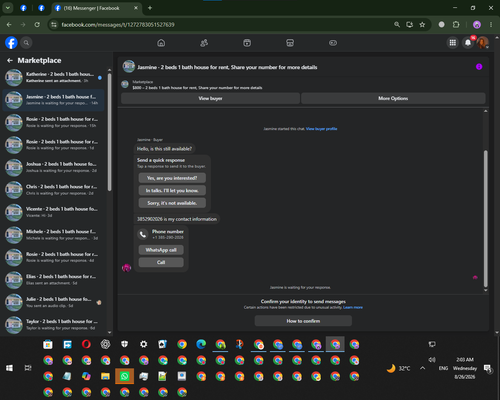This screenshot has width=500, height=400.
Task: Open the Chrome profile avatar
Action: point(477,25)
